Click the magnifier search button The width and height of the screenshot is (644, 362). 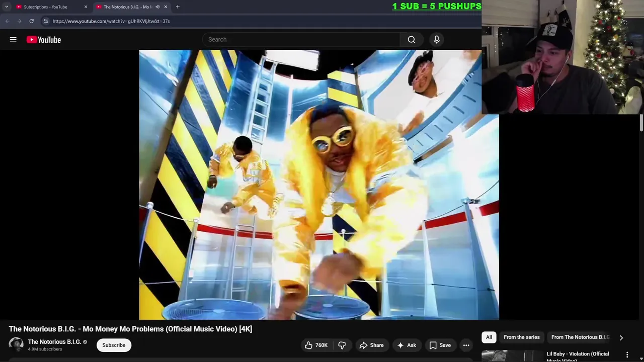point(412,40)
